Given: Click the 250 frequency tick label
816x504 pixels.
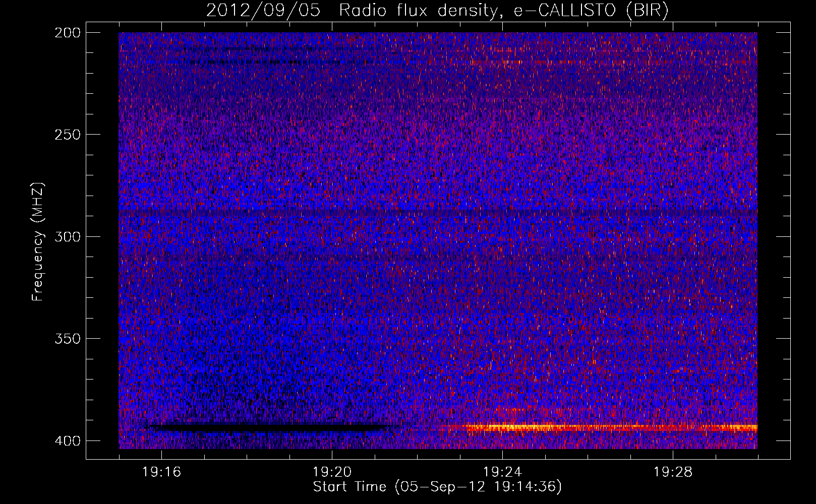Looking at the screenshot, I should coord(67,135).
